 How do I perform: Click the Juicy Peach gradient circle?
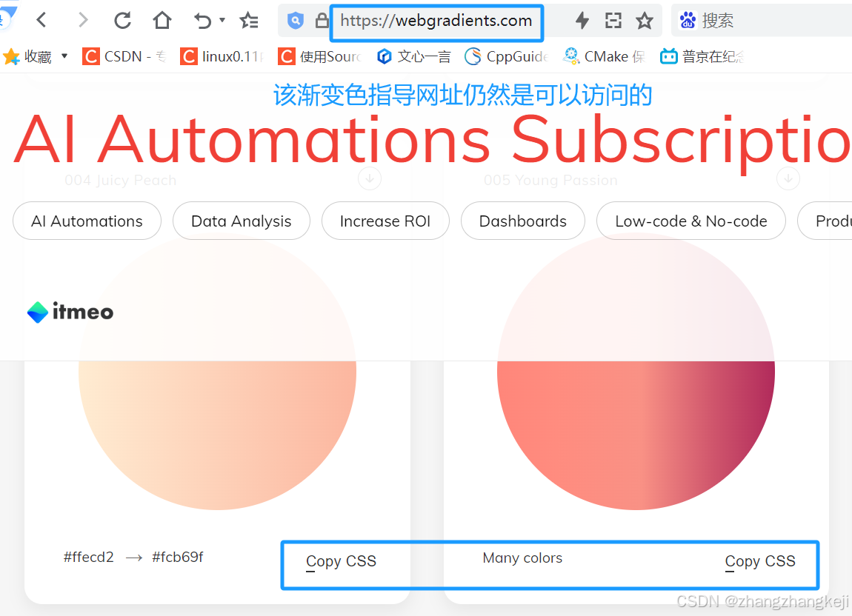click(217, 372)
